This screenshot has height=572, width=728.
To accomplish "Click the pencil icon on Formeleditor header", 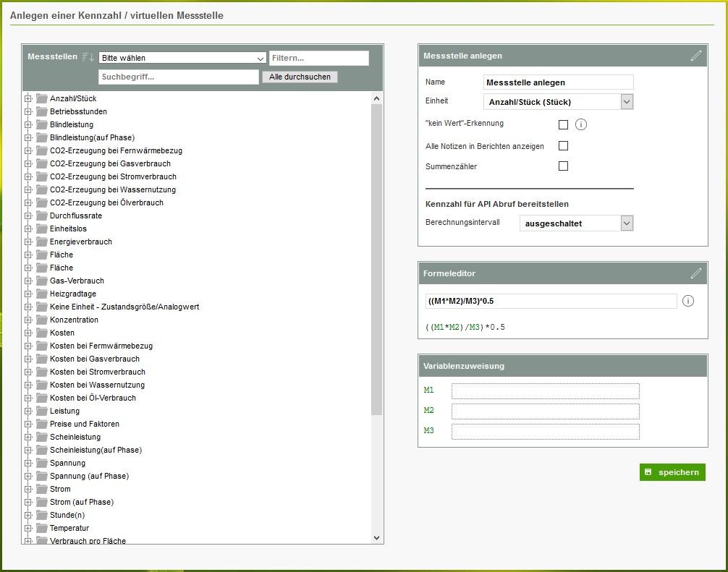I will pyautogui.click(x=696, y=273).
